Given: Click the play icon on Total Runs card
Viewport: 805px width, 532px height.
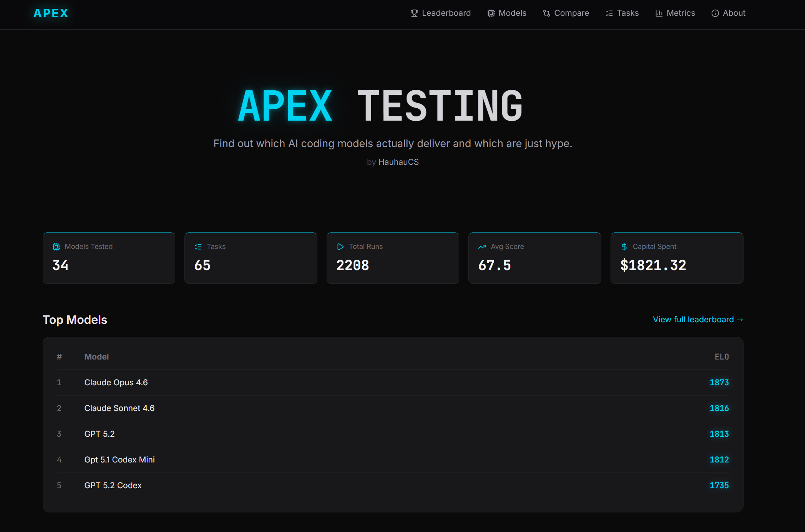Looking at the screenshot, I should tap(340, 247).
